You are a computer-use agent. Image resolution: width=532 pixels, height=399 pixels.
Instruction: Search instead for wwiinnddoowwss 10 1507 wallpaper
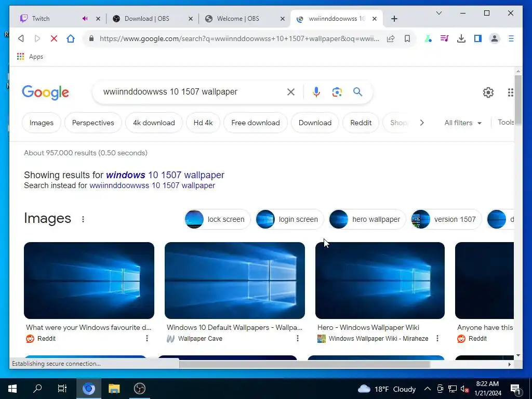coord(152,185)
